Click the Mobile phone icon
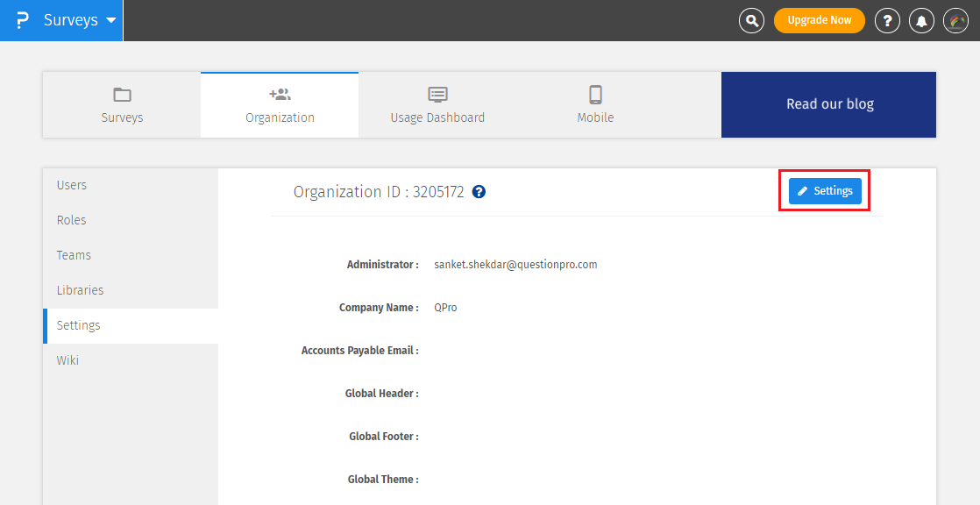 click(595, 95)
